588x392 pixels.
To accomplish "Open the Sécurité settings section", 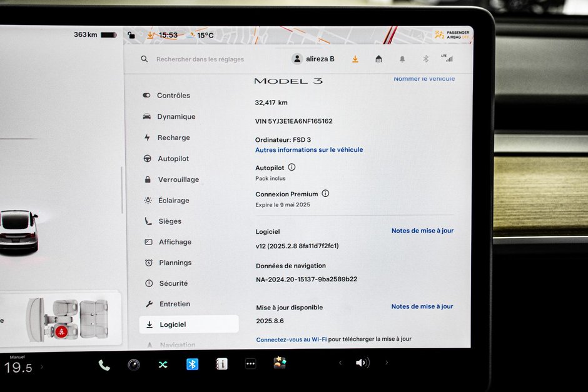I will (173, 283).
